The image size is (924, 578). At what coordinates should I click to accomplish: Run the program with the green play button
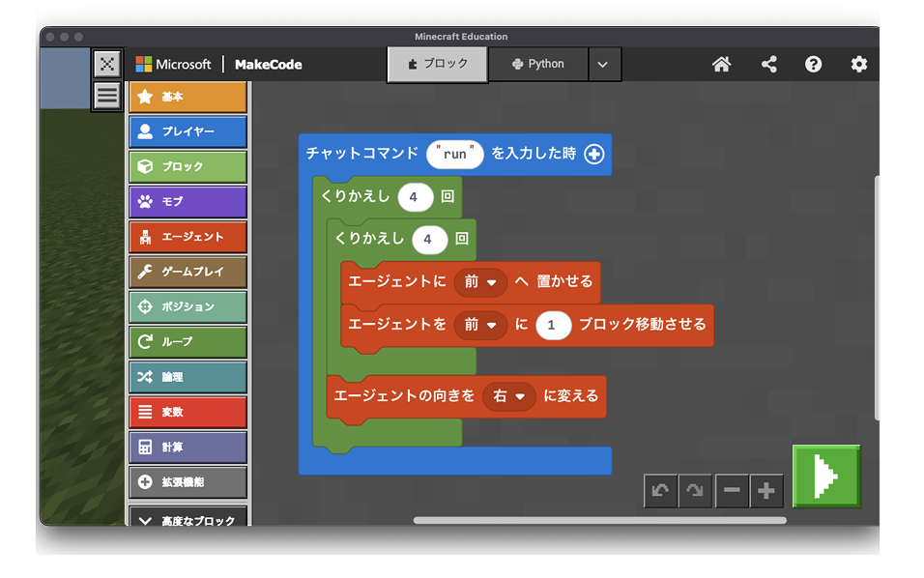click(826, 477)
